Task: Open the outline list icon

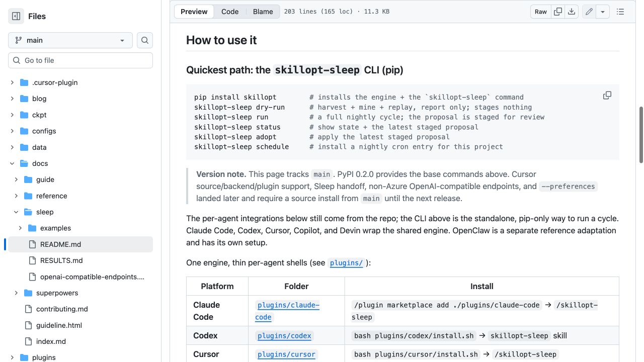Action: [x=620, y=12]
